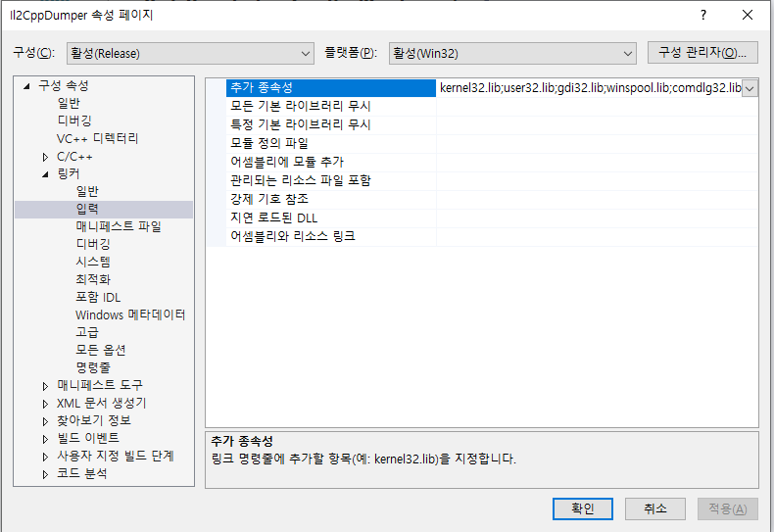This screenshot has height=532, width=774.
Task: Open the 플랫폼 platform dropdown
Action: coord(512,53)
